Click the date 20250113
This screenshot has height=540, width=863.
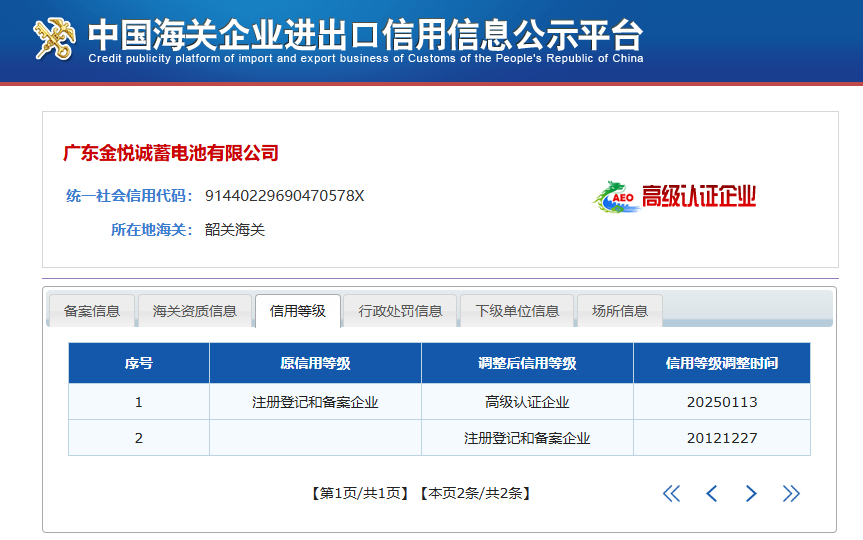click(722, 402)
